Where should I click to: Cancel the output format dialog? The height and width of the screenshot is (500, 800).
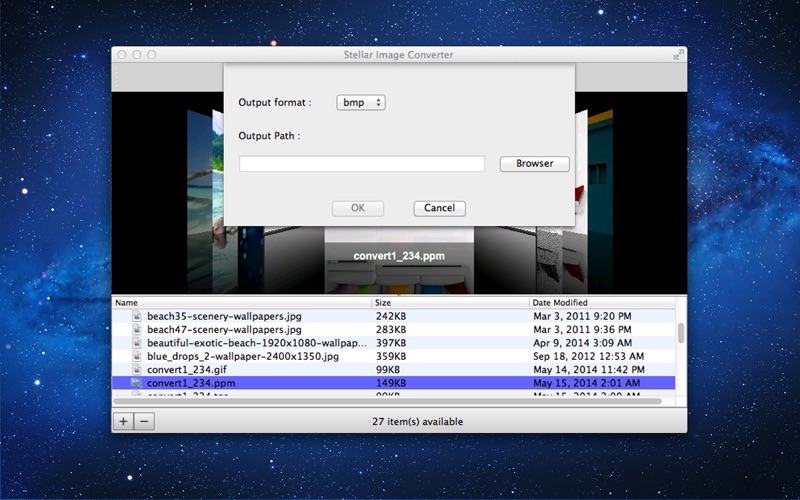(x=439, y=208)
